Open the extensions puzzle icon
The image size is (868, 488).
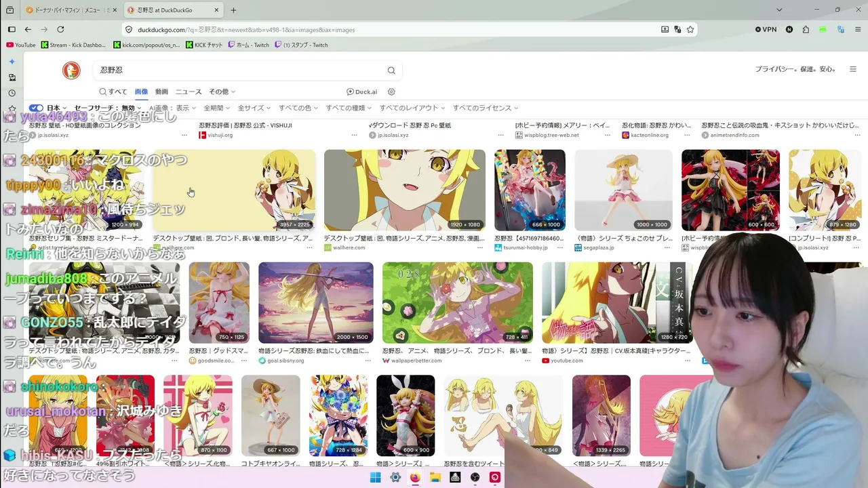click(806, 30)
